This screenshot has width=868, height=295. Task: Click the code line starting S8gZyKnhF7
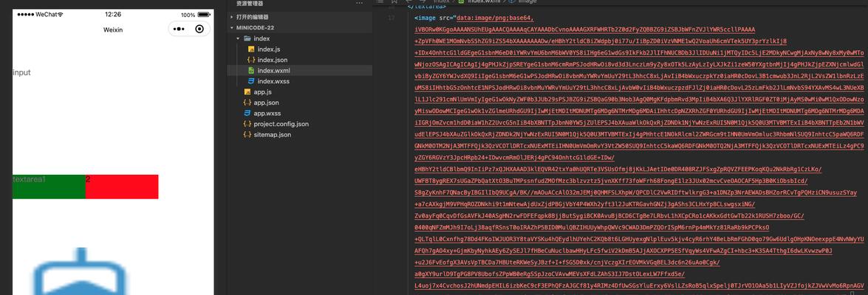point(635,192)
